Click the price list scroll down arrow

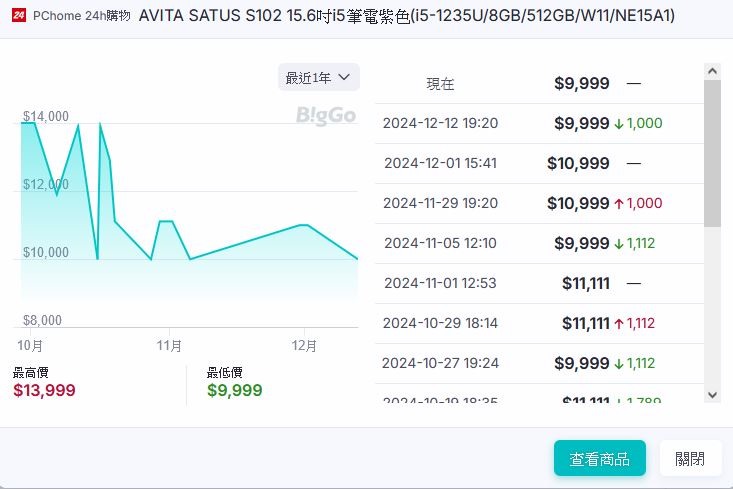click(x=712, y=395)
